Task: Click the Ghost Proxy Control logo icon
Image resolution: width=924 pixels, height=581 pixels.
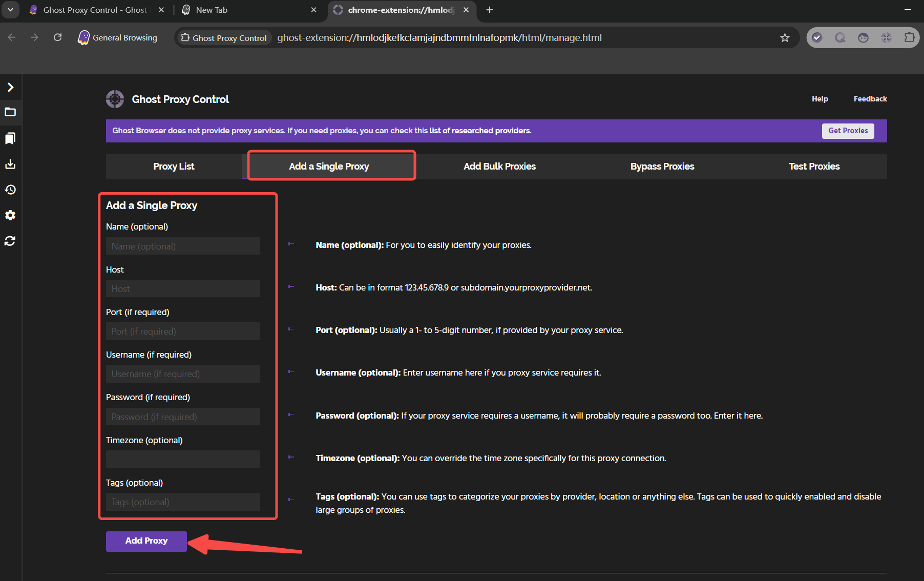Action: 115,99
